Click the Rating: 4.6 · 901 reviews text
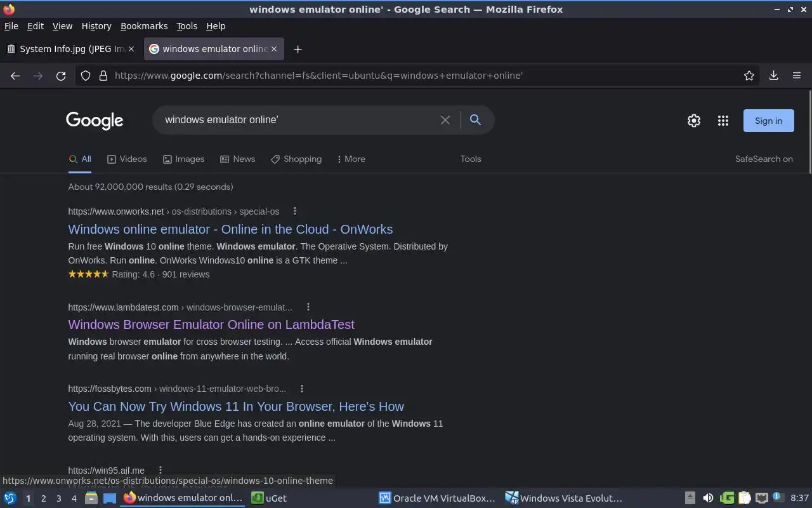 click(x=160, y=274)
